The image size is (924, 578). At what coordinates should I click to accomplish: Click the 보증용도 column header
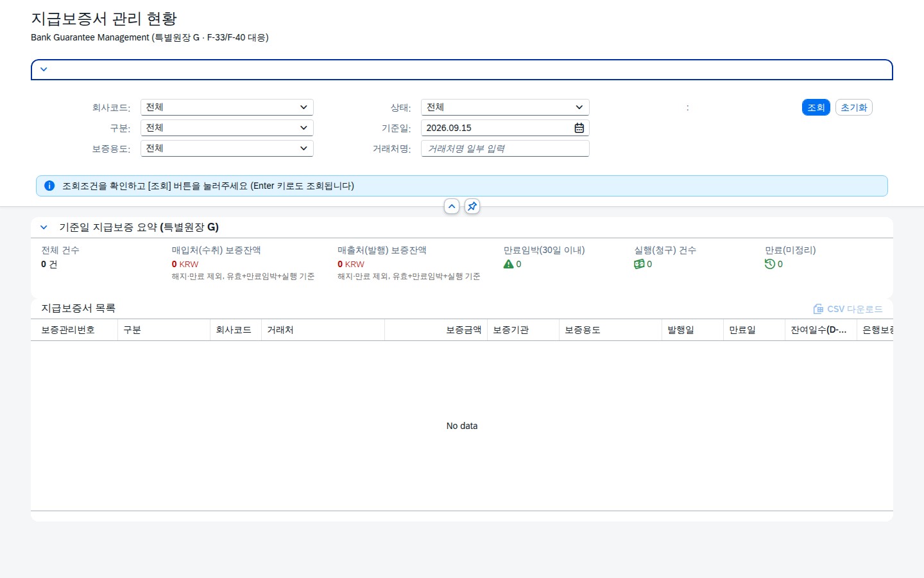(611, 330)
